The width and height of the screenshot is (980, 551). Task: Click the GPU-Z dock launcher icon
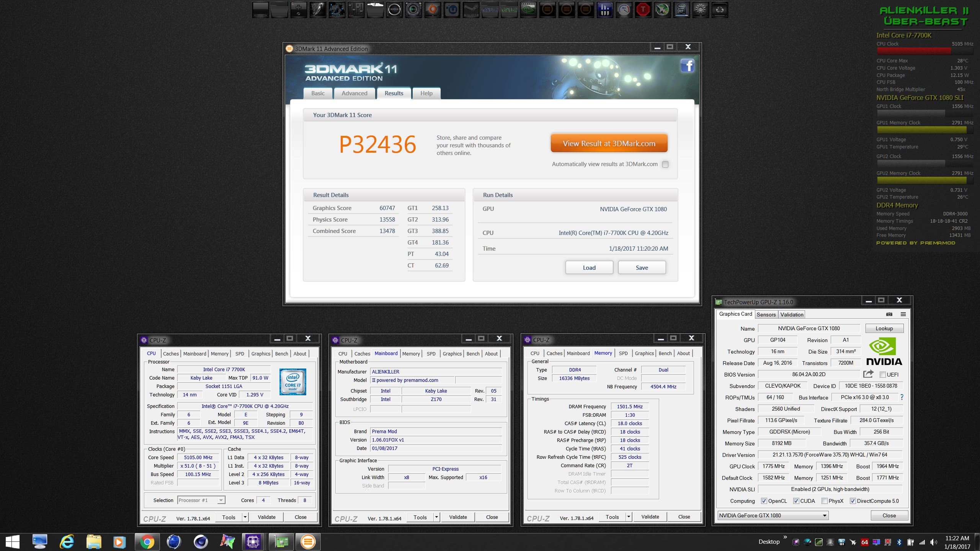[x=509, y=10]
